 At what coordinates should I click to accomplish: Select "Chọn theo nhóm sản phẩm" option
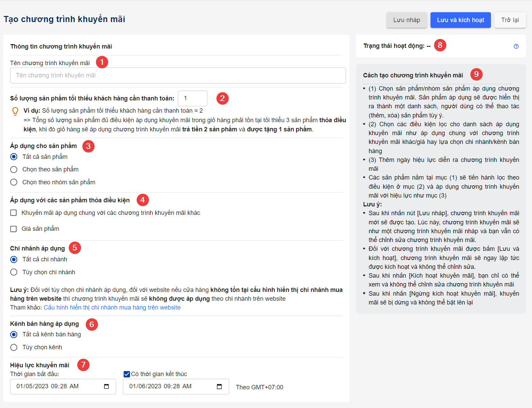click(x=14, y=182)
